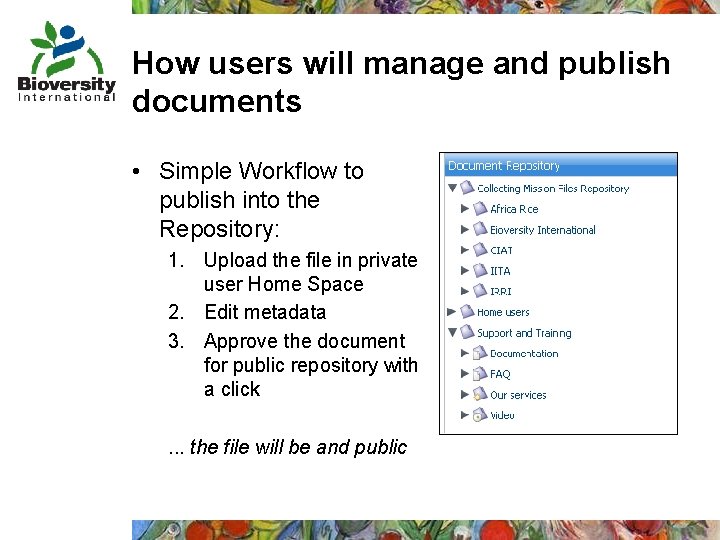Screen dimensions: 720x540
Task: Click the 'Edit metadata' step text
Action: [x=265, y=312]
